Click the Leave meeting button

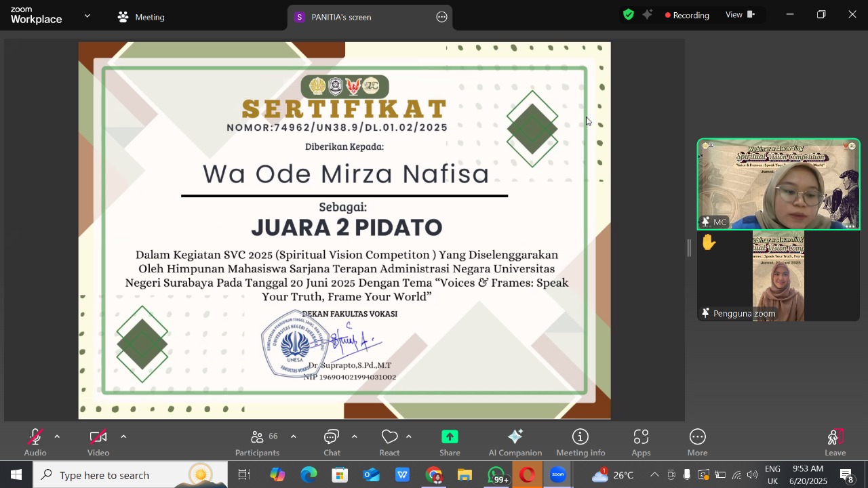pyautogui.click(x=835, y=443)
